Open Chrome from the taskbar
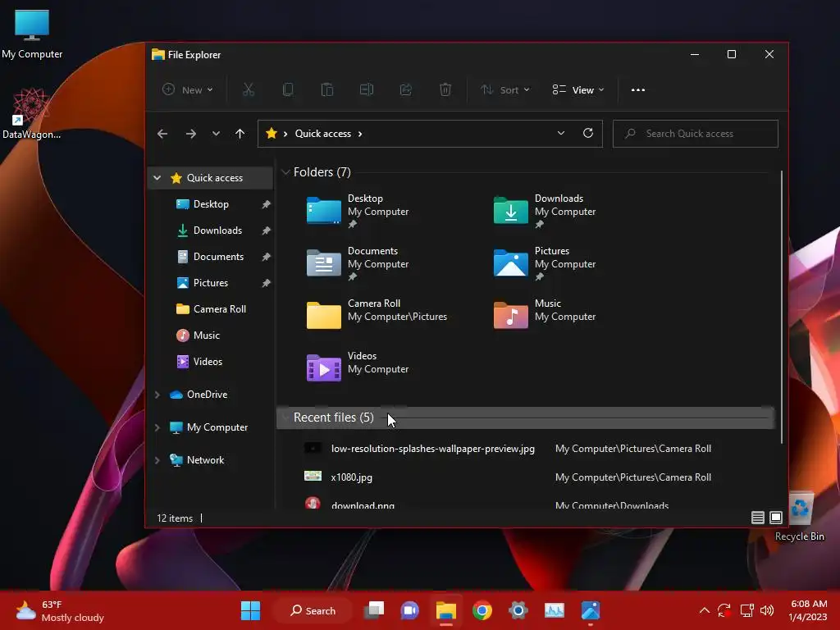 [482, 610]
